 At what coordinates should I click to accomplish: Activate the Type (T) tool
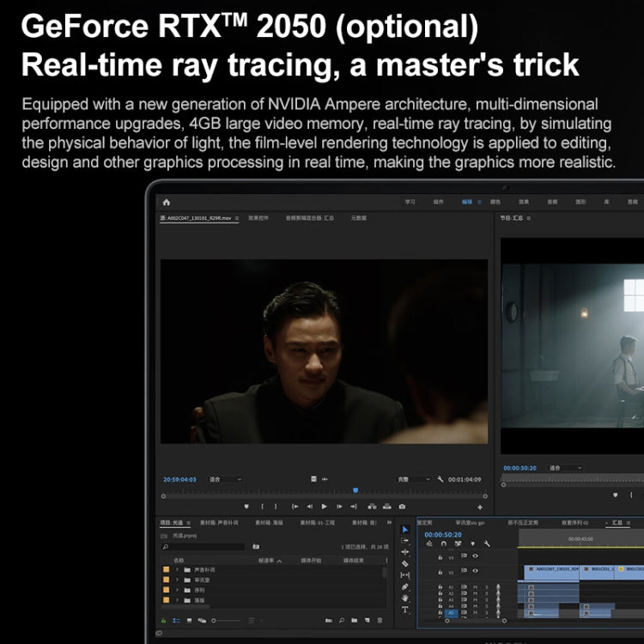(x=405, y=610)
